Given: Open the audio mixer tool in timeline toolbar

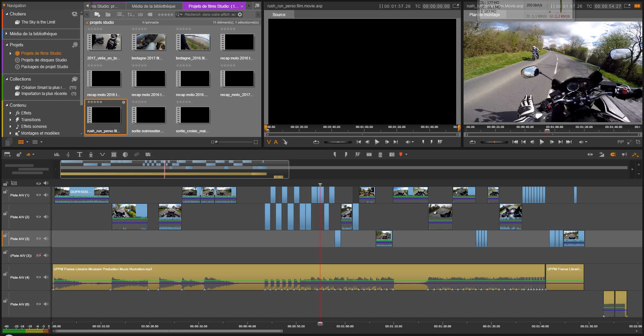Looking at the screenshot, I should click(57, 154).
